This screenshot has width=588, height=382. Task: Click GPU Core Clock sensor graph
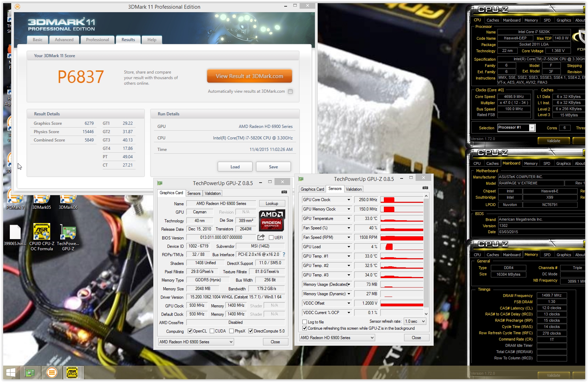[x=402, y=200]
